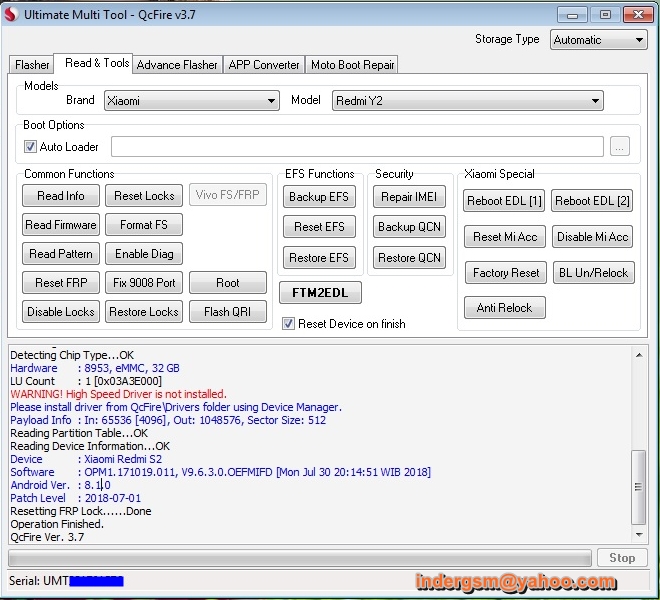Screen dimensions: 660x600
Task: Toggle the Auto Loader checkbox
Action: (x=30, y=147)
